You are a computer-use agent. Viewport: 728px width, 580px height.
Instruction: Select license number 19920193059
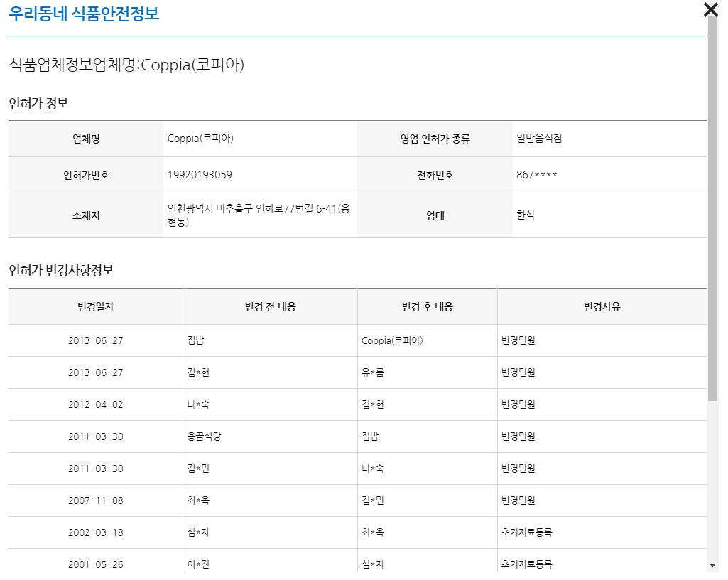point(200,175)
